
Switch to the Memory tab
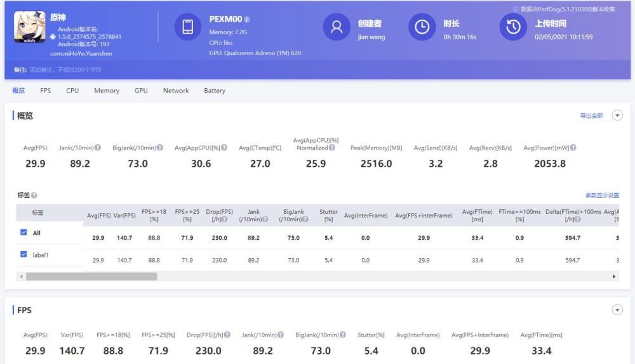coord(107,91)
